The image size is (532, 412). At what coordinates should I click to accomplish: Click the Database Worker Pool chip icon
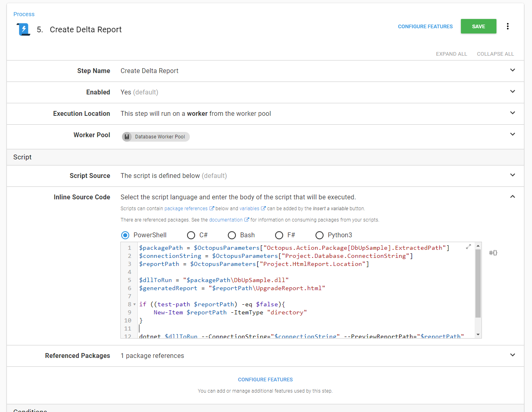point(127,137)
